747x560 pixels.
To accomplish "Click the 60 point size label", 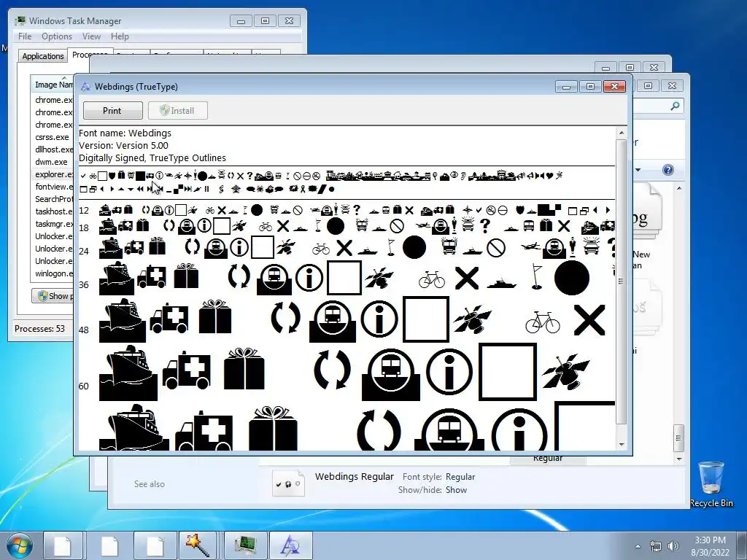I will coord(84,386).
